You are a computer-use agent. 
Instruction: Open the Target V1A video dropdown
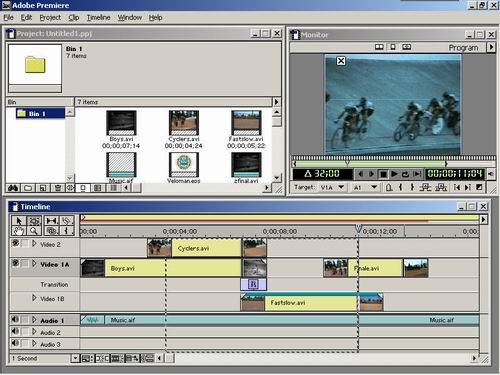341,187
